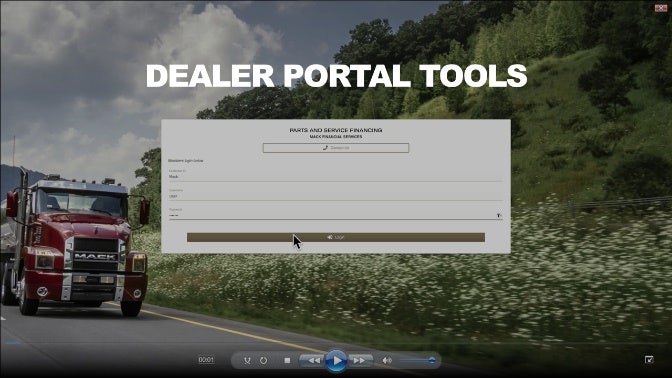Fast forward with the Next button

[x=360, y=360]
